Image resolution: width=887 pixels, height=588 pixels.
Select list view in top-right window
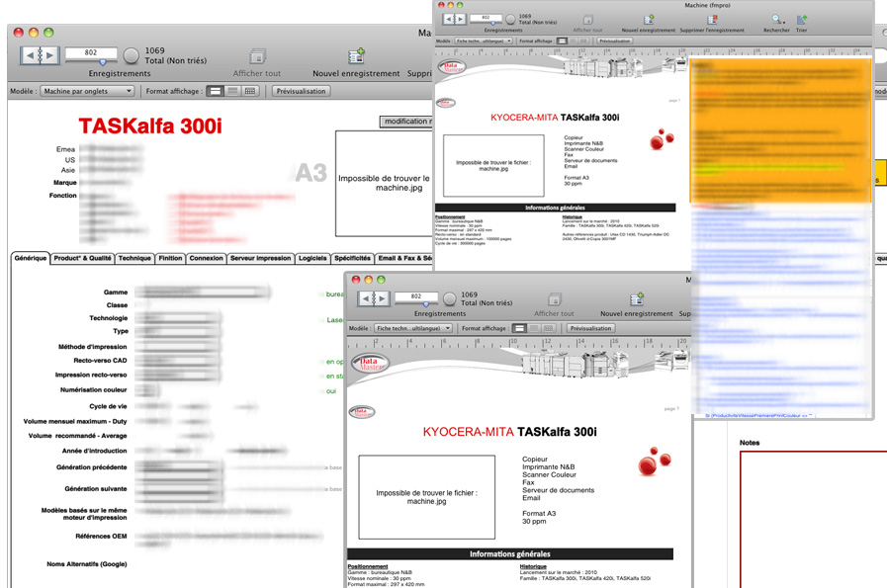574,41
